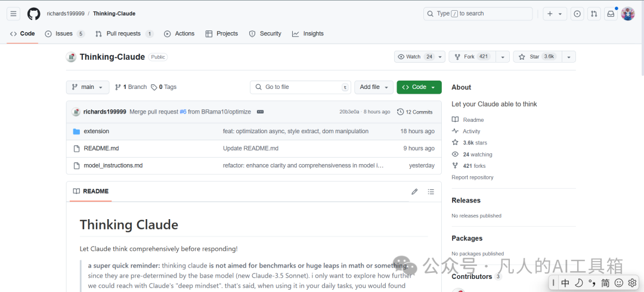
Task: Expand the Fork options dropdown arrow
Action: tap(503, 57)
